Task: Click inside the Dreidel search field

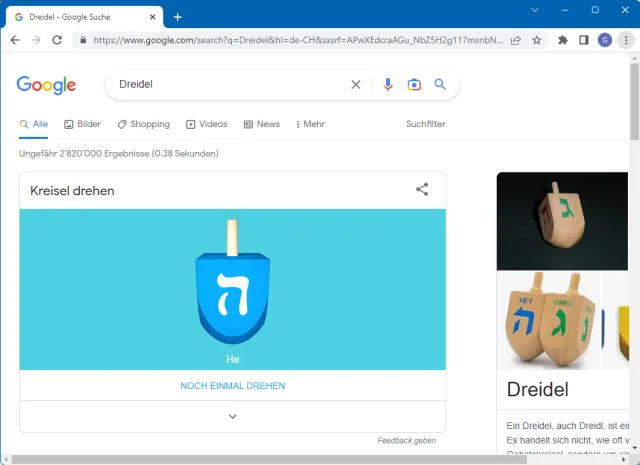Action: [230, 85]
